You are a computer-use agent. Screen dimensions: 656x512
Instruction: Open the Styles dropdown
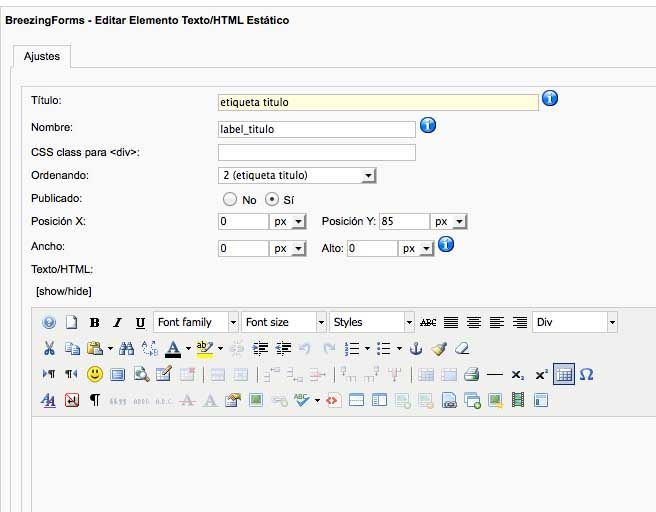[x=372, y=322]
